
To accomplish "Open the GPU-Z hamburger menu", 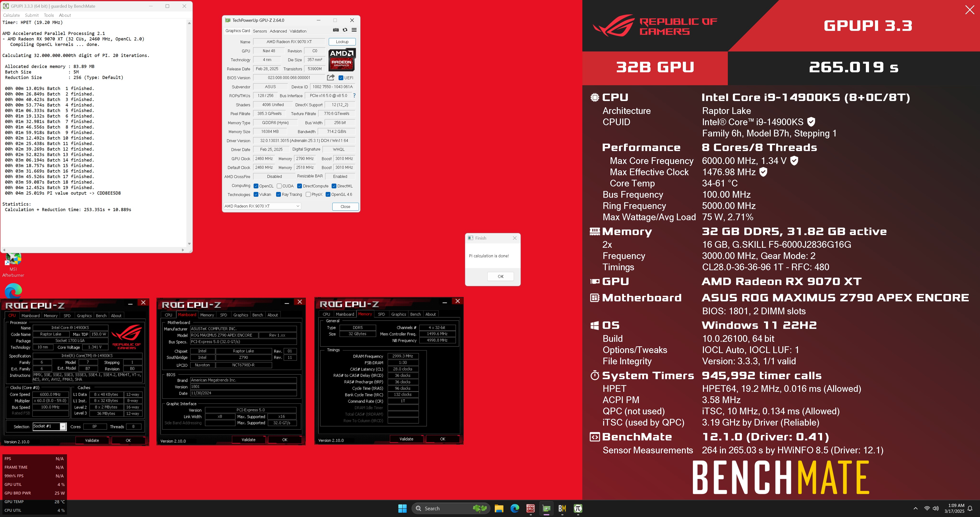I will 354,30.
